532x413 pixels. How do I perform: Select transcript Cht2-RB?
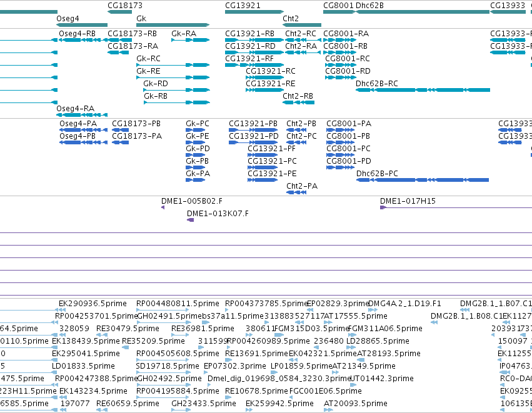299,102
